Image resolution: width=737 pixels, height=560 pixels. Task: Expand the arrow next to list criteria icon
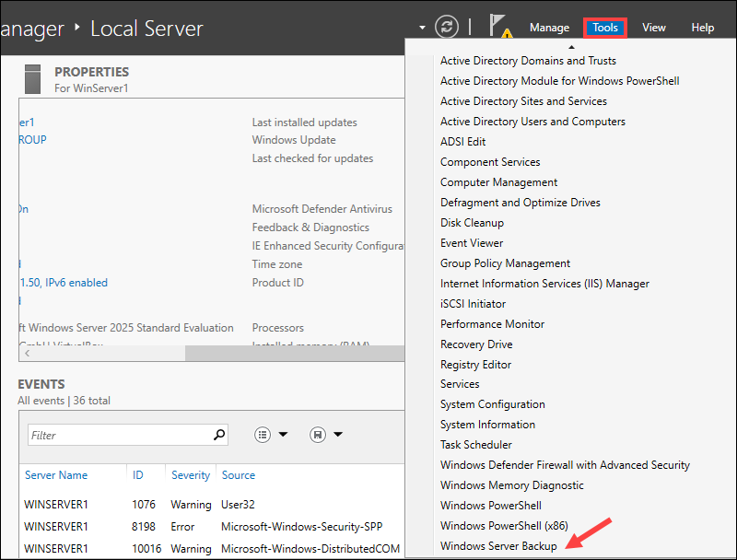tap(283, 435)
